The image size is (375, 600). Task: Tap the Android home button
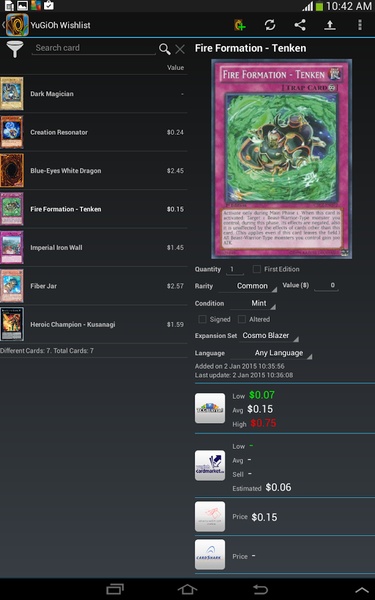188,589
